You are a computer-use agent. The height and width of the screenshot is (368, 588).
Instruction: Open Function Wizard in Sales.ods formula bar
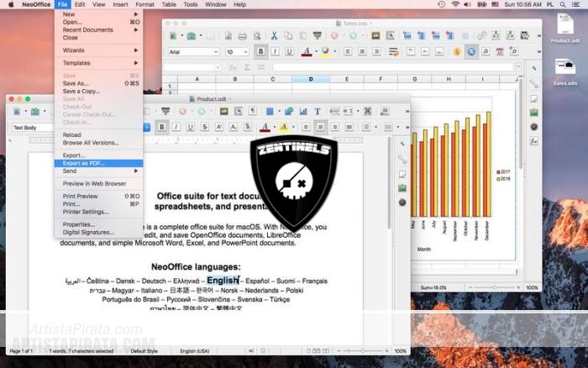click(x=233, y=67)
